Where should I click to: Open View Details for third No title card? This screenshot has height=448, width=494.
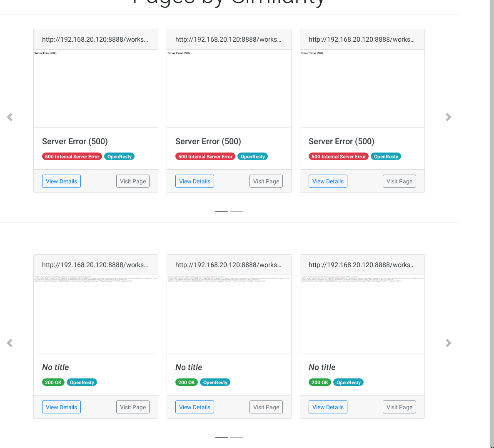tap(328, 407)
